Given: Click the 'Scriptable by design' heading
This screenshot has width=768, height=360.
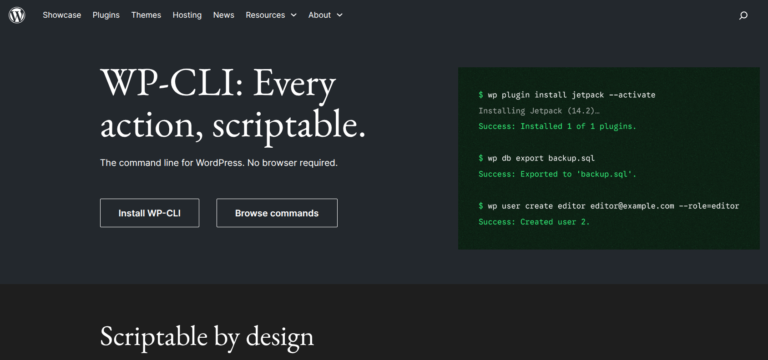Looking at the screenshot, I should pyautogui.click(x=207, y=337).
